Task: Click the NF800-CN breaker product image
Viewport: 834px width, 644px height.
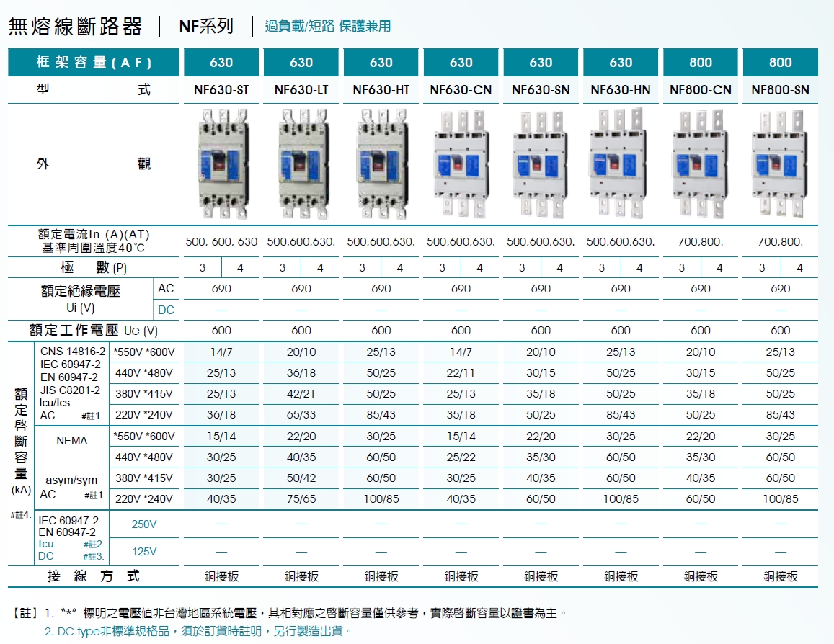Action: click(700, 164)
